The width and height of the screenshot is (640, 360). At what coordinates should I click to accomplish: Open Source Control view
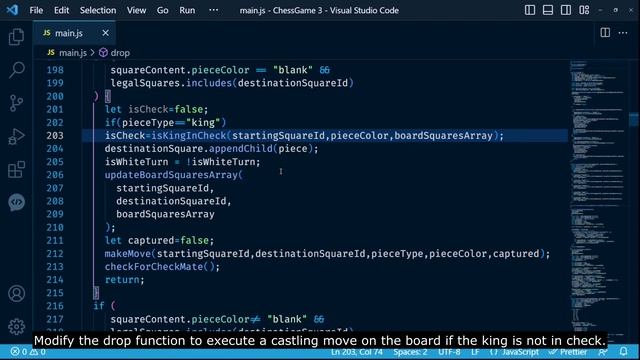click(16, 103)
